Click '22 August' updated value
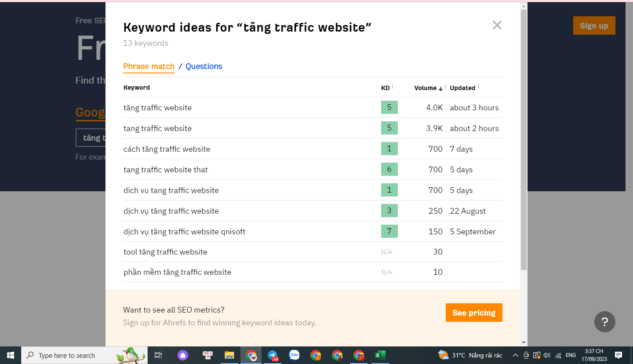Screen dimensions: 633x364 (468, 211)
